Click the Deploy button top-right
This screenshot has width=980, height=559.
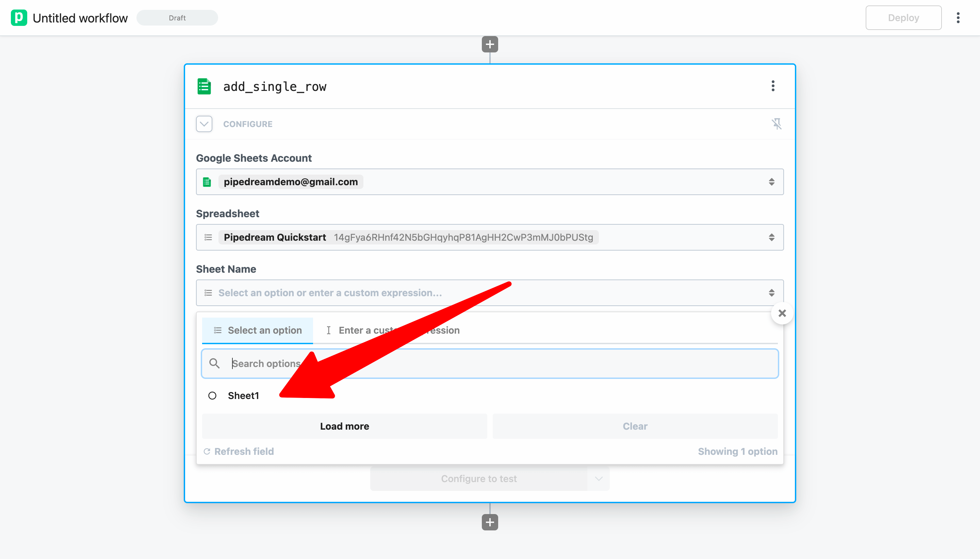904,17
